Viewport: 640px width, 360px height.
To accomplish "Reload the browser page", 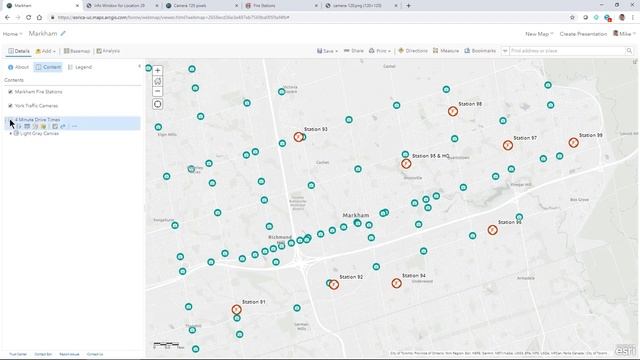I will [x=29, y=18].
